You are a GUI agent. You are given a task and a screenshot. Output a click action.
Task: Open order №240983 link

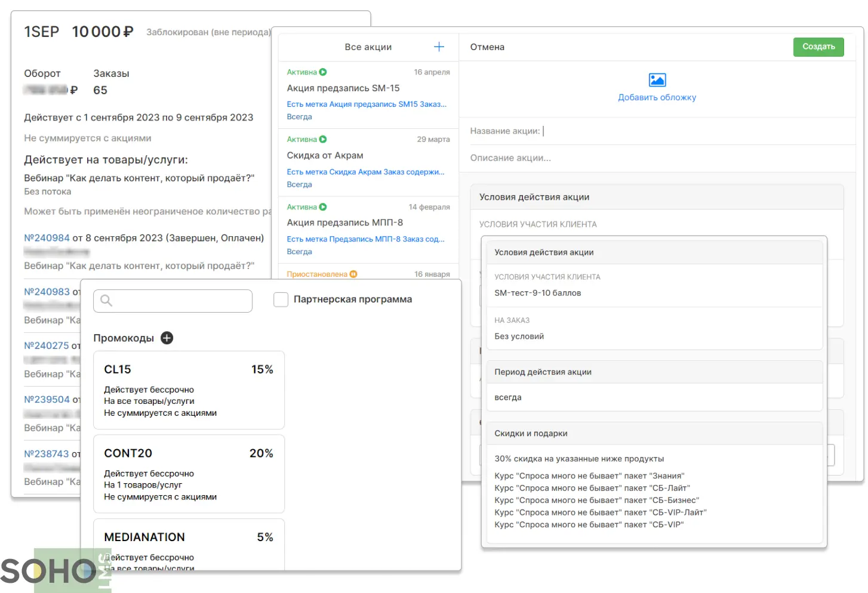pyautogui.click(x=47, y=292)
